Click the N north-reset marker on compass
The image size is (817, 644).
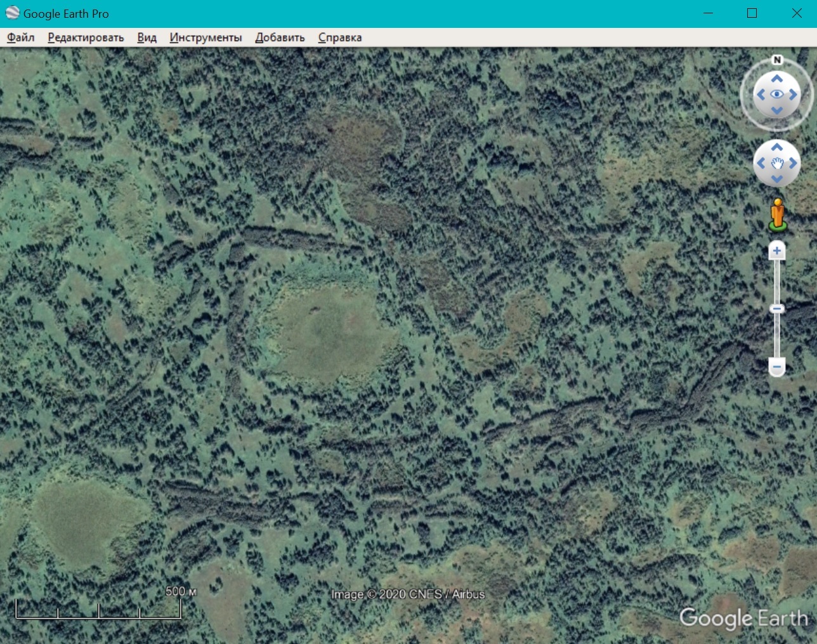click(x=777, y=60)
